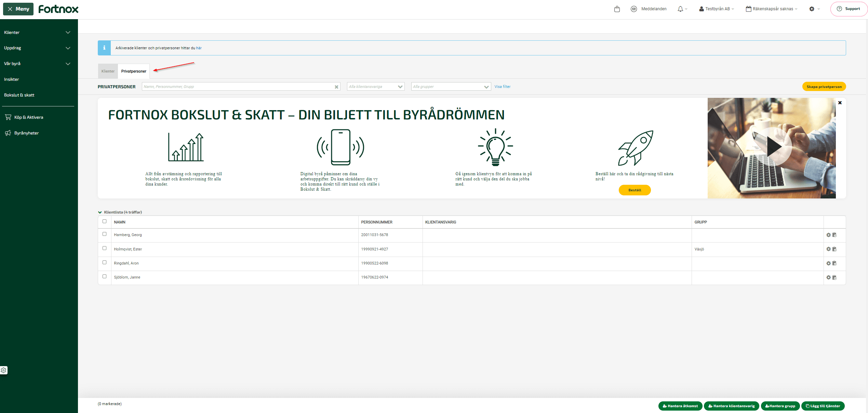The height and width of the screenshot is (413, 868).
Task: Click the Beställ button
Action: pyautogui.click(x=635, y=190)
